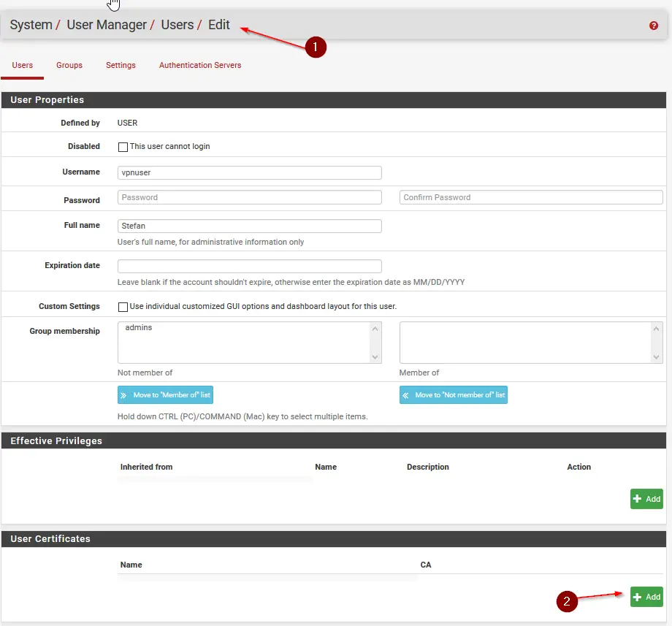
Task: Click the System breadcrumb link
Action: pyautogui.click(x=31, y=25)
